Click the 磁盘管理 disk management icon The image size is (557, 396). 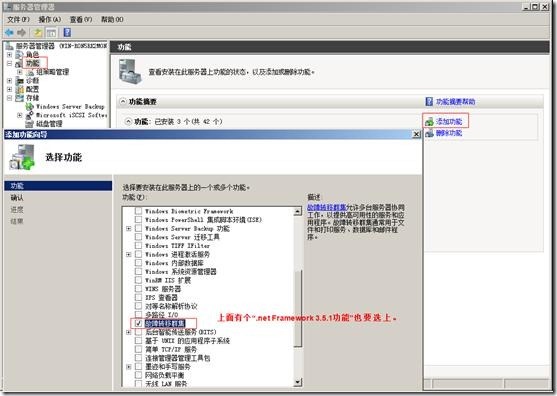point(30,124)
